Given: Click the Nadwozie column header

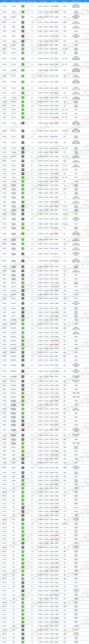Looking at the screenshot, I should (x=65, y=1).
